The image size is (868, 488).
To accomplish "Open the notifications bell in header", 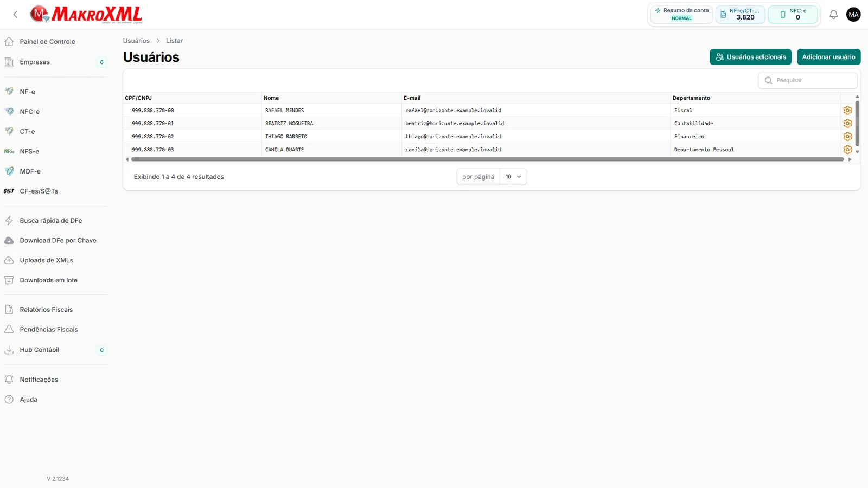I will click(834, 15).
